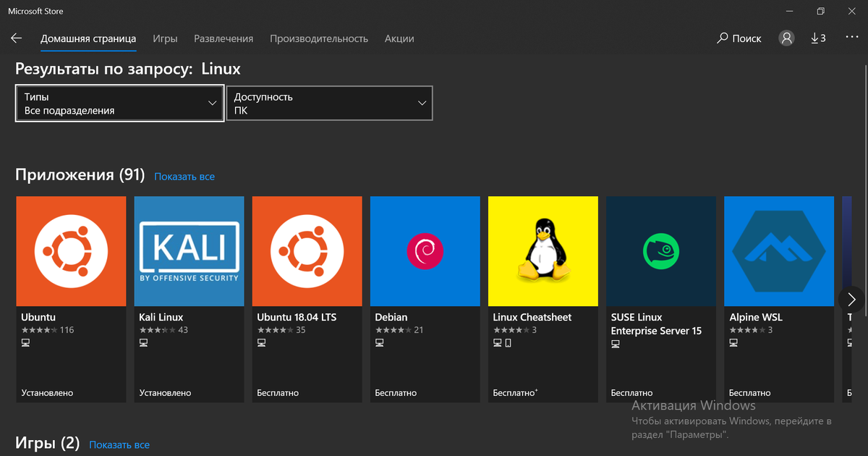Viewport: 868px width, 456px height.
Task: Open the three-dots more menu
Action: pyautogui.click(x=851, y=38)
